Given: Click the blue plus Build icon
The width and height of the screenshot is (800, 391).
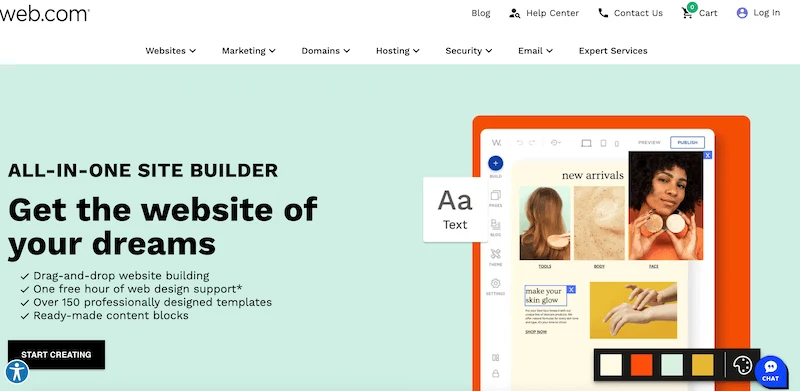Looking at the screenshot, I should pos(495,163).
